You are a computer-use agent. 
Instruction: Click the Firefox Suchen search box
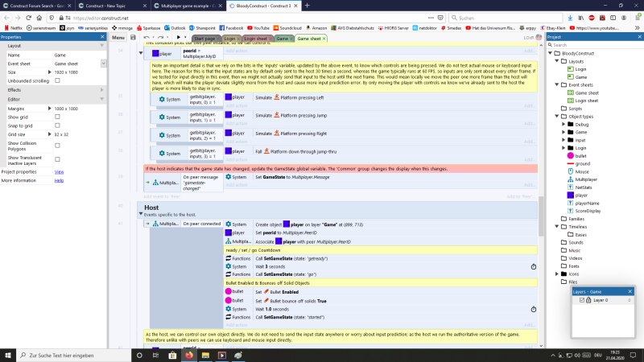click(x=506, y=18)
